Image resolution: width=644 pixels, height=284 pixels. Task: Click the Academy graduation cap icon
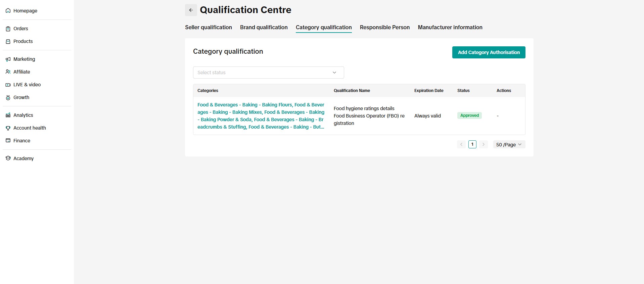(x=8, y=158)
